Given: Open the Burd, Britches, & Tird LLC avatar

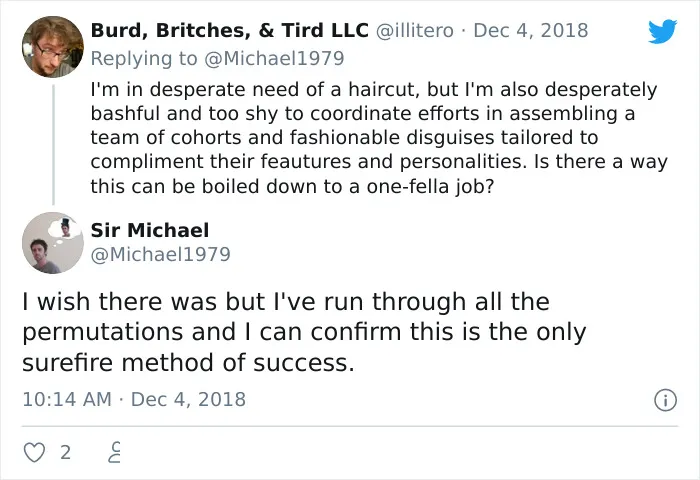Looking at the screenshot, I should (53, 47).
